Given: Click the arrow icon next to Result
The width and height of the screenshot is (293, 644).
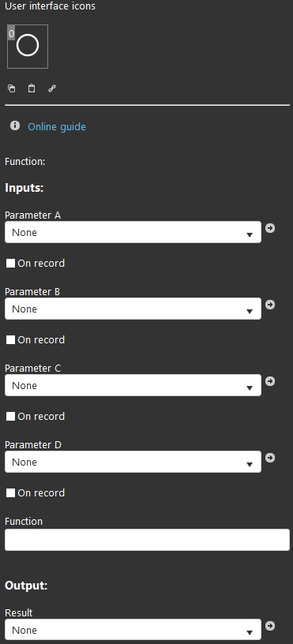Looking at the screenshot, I should pyautogui.click(x=270, y=626).
